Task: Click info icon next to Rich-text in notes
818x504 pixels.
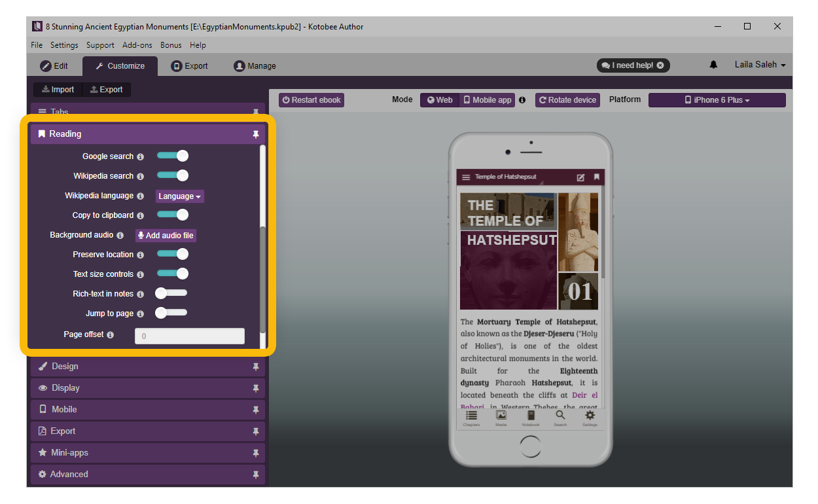Action: 140,295
